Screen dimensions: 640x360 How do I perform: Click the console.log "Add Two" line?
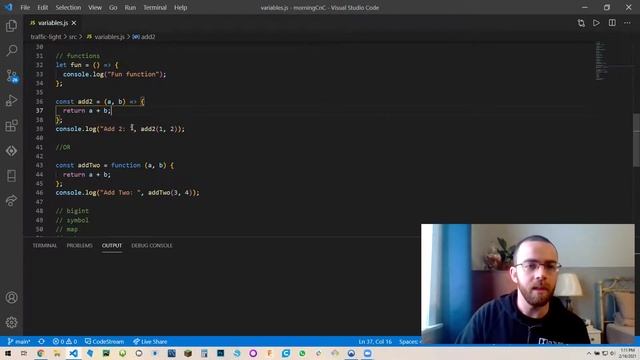click(x=127, y=193)
